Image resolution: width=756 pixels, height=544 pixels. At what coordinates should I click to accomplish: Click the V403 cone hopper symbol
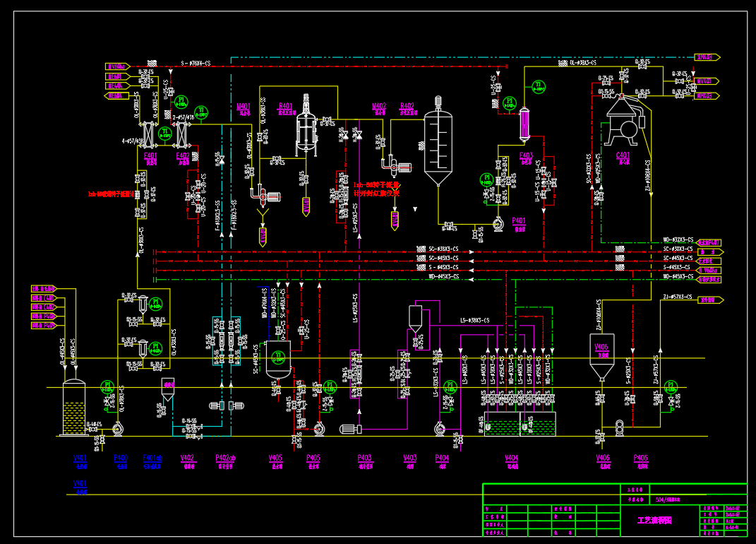tap(415, 318)
